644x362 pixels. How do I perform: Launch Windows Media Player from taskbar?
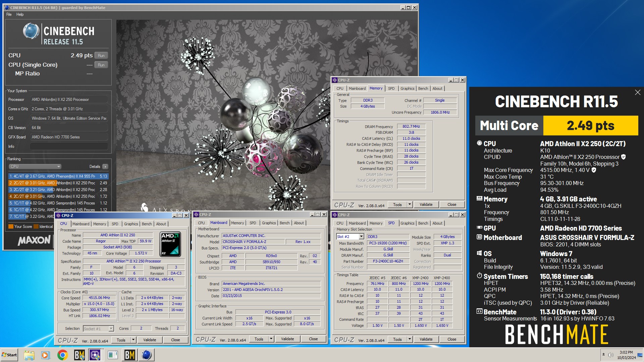tap(45, 355)
